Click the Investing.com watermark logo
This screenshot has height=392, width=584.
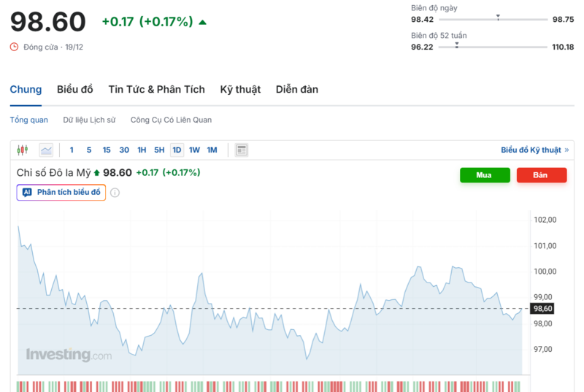69,355
